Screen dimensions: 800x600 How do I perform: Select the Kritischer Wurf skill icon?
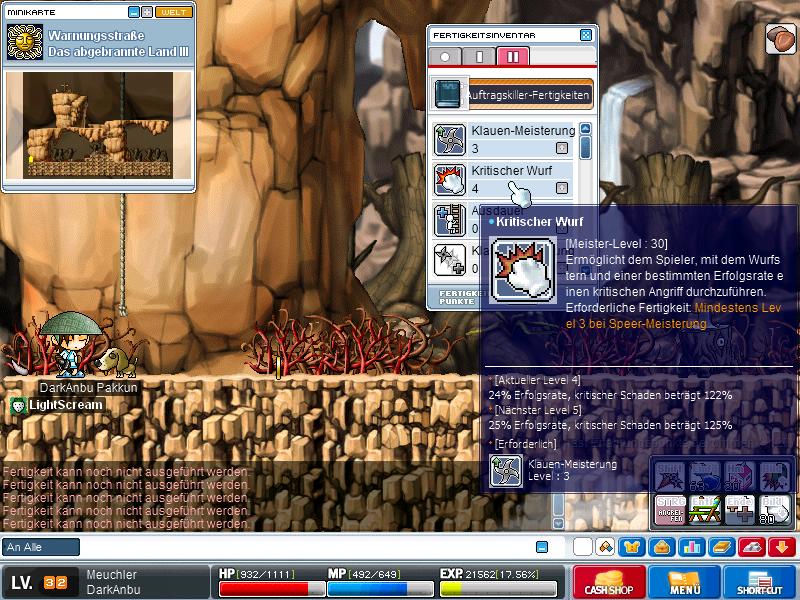(x=449, y=178)
